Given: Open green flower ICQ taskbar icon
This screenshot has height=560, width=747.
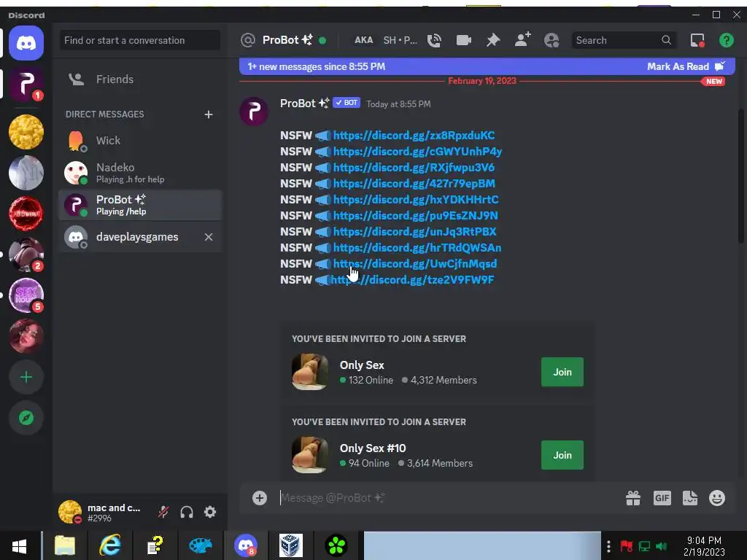Looking at the screenshot, I should pos(336,545).
